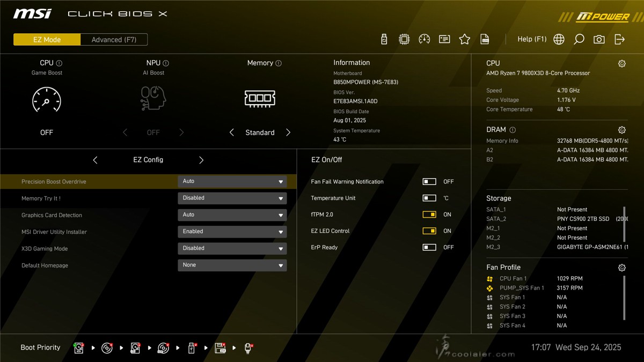Click the Standard memory profile label
Screen dimensions: 644x362
pos(260,132)
